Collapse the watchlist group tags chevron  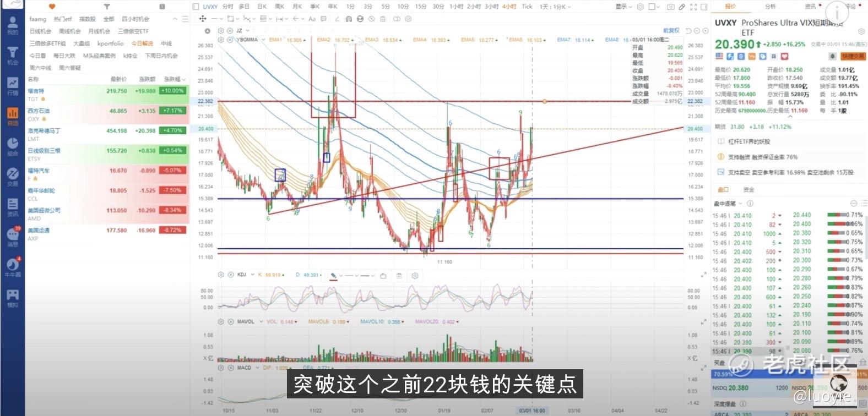coord(175,19)
